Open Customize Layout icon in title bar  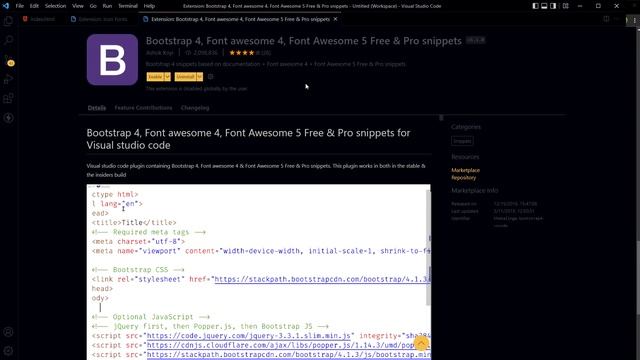(x=565, y=6)
